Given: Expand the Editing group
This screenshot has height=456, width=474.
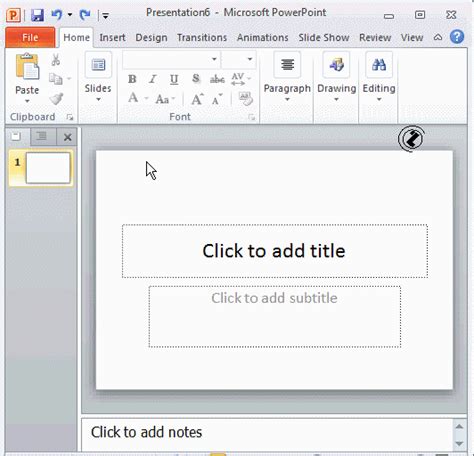Looking at the screenshot, I should click(379, 78).
